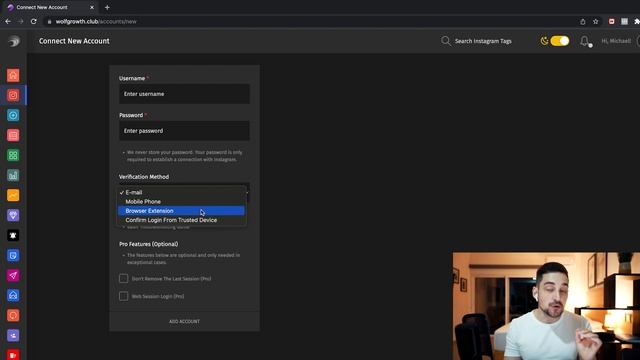Close the Connect New Account tab
Viewport: 640px width, 360px height.
(92, 7)
